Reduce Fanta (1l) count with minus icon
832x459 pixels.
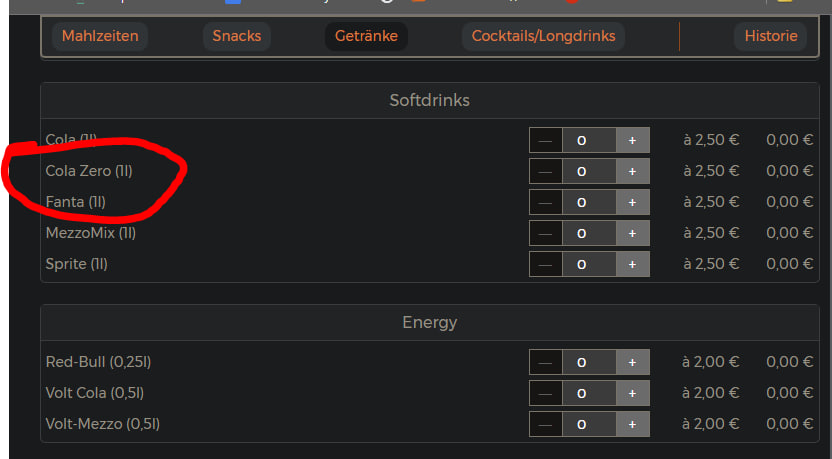click(x=545, y=202)
